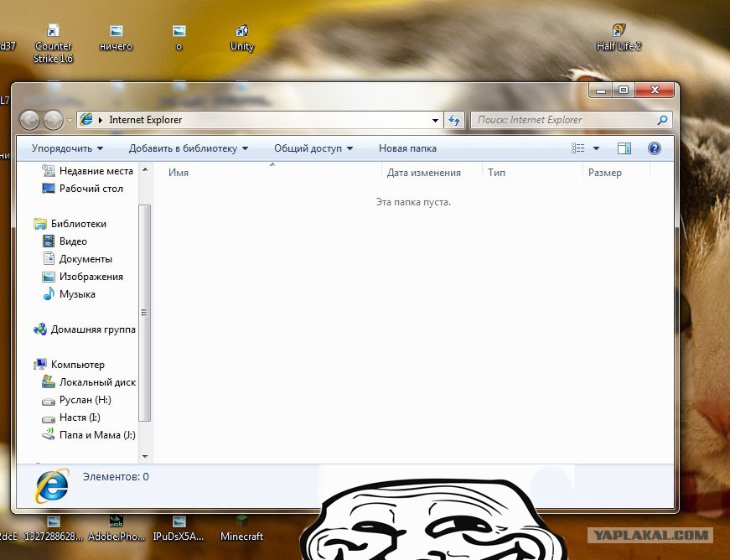Open recent pages dropdown beside navigation arrows
The height and width of the screenshot is (560, 730).
(70, 121)
